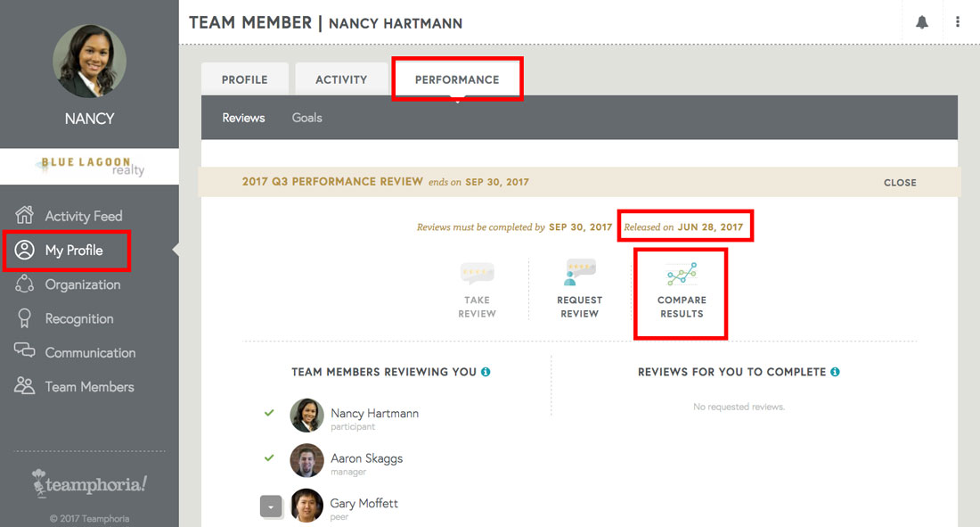Click the copyright 2017 Teamphoria link

tap(88, 517)
